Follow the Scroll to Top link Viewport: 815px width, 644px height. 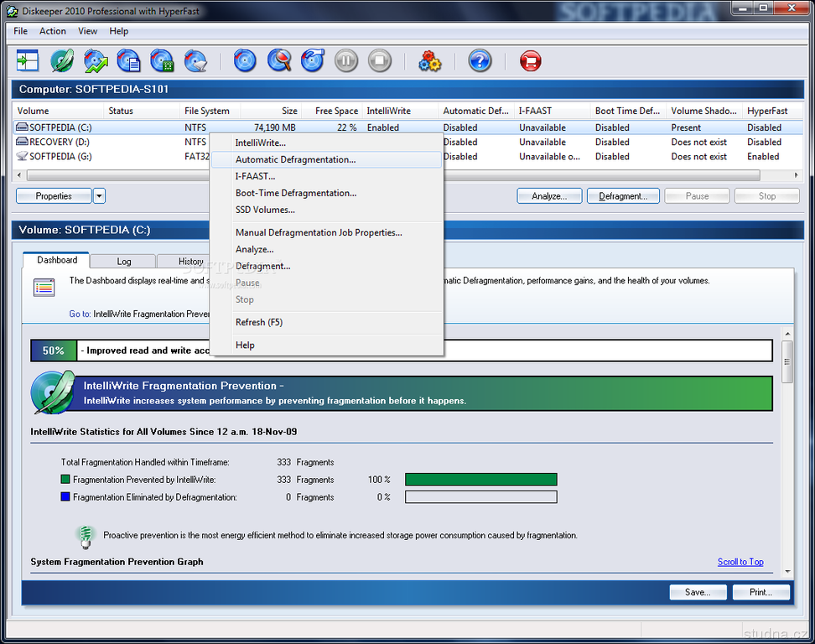click(740, 562)
